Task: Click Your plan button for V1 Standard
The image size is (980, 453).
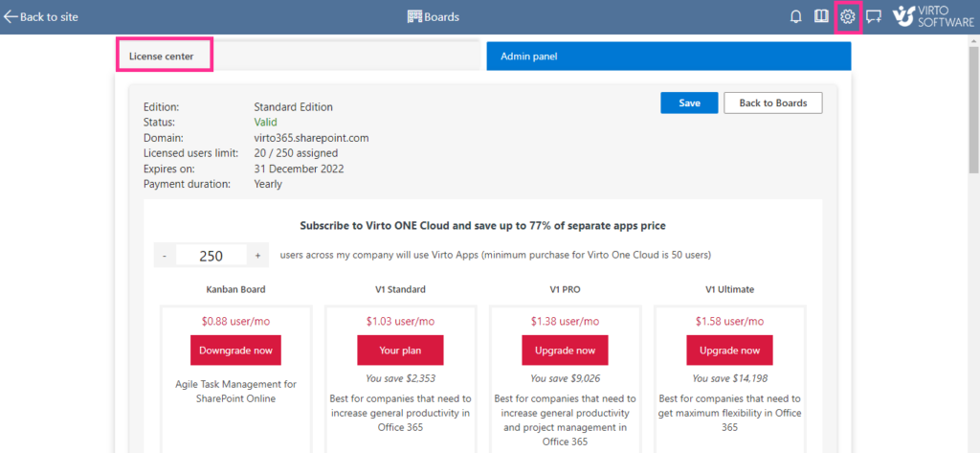Action: coord(400,351)
